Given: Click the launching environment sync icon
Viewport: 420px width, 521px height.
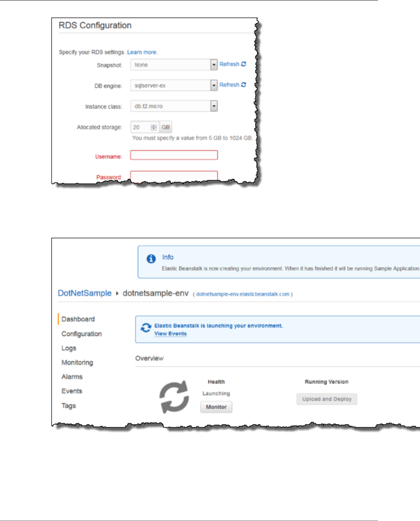Looking at the screenshot, I should pos(146,328).
